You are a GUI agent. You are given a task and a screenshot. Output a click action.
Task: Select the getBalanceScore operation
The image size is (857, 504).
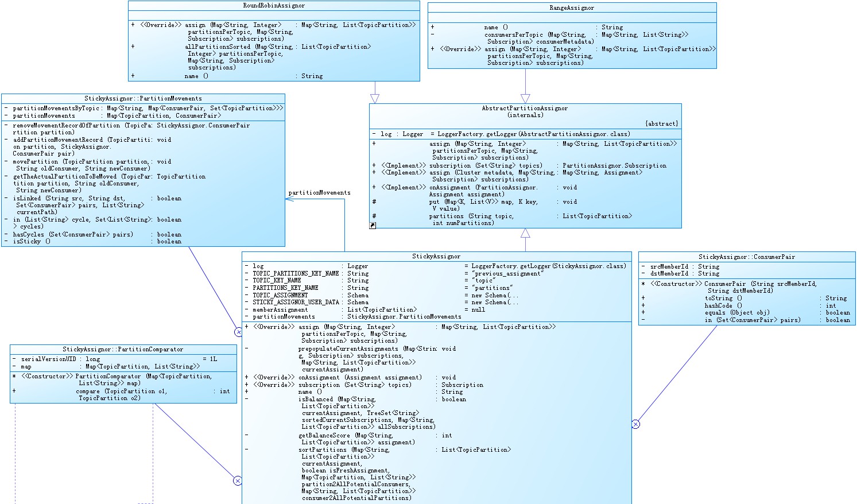click(x=348, y=439)
